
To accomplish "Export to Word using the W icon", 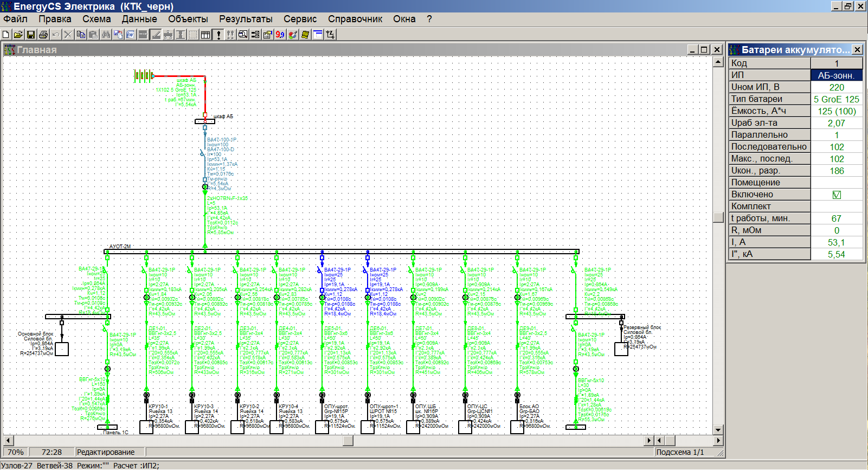I will click(x=131, y=35).
